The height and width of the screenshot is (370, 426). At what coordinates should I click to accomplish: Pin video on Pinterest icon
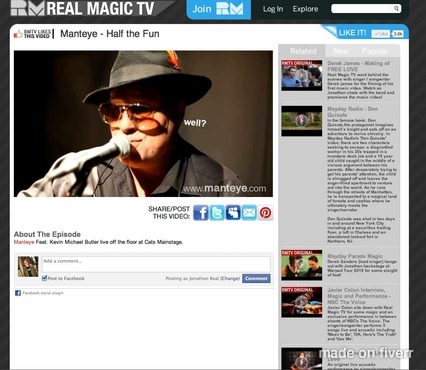pyautogui.click(x=265, y=212)
